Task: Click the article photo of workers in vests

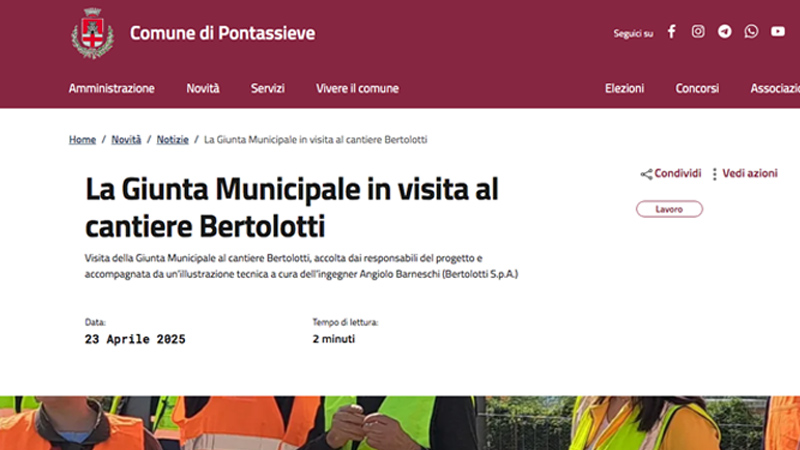Action: click(400, 423)
